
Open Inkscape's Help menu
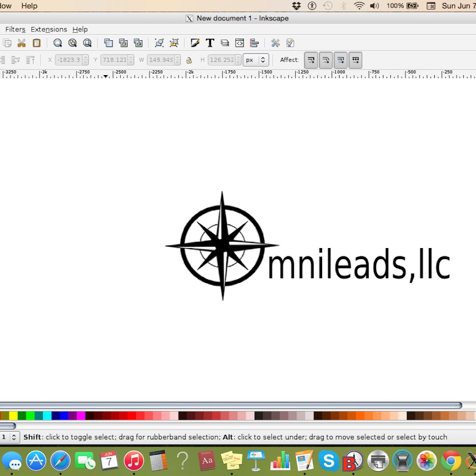click(80, 30)
